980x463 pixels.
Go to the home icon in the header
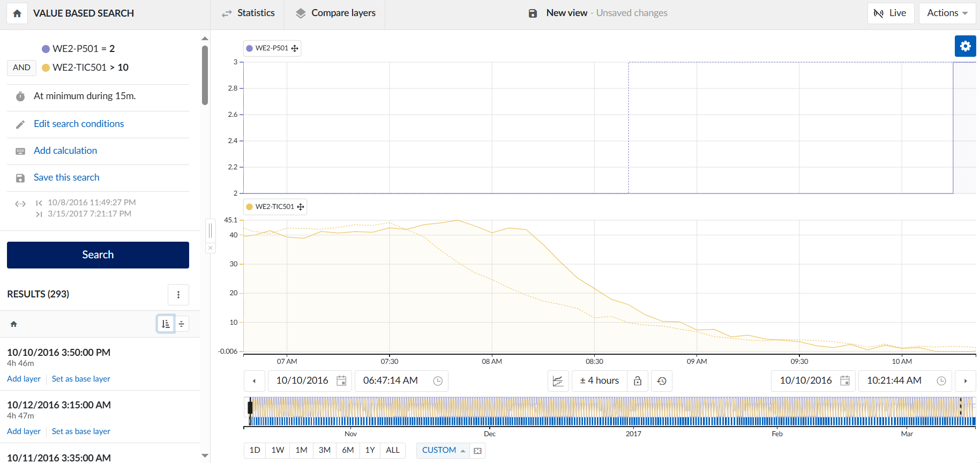pos(17,13)
